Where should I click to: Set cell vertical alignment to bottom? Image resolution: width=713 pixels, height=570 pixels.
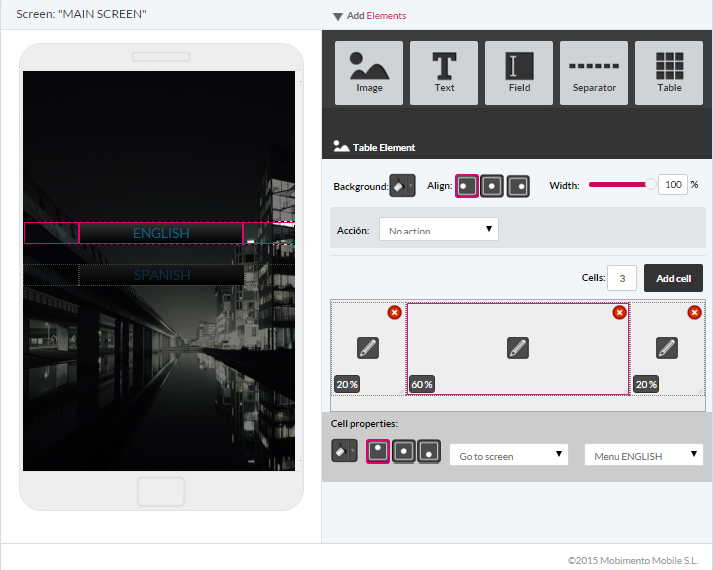click(x=429, y=451)
